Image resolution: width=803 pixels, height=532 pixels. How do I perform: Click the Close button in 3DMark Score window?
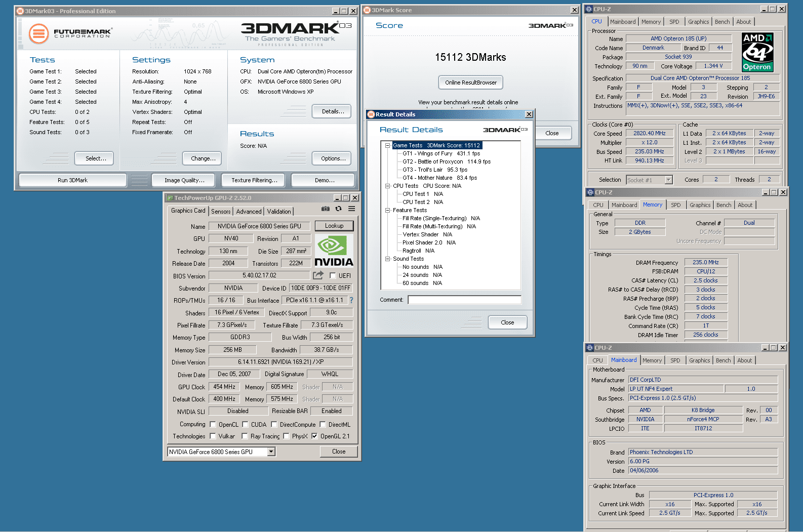coord(552,133)
